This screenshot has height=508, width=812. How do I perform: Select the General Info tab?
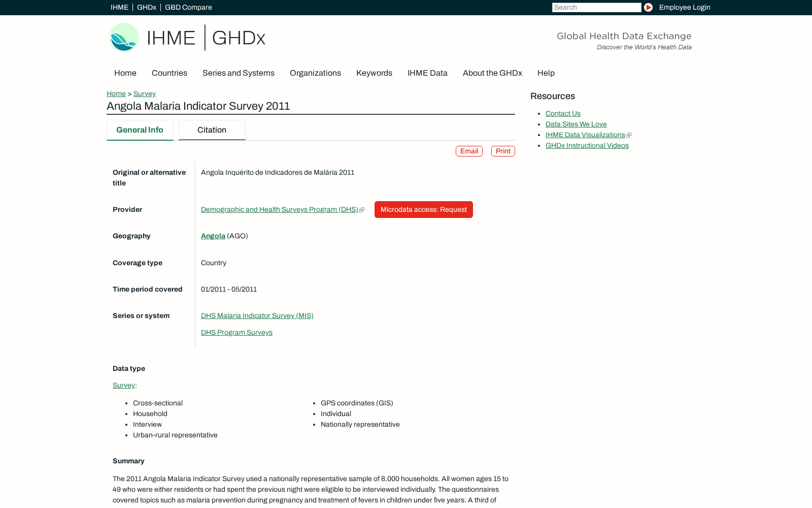point(140,130)
